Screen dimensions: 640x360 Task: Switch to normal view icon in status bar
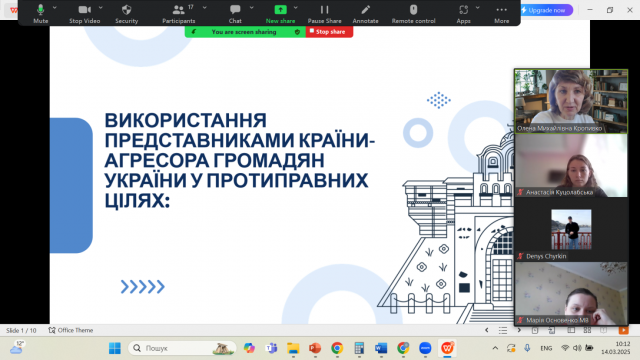[x=571, y=330]
